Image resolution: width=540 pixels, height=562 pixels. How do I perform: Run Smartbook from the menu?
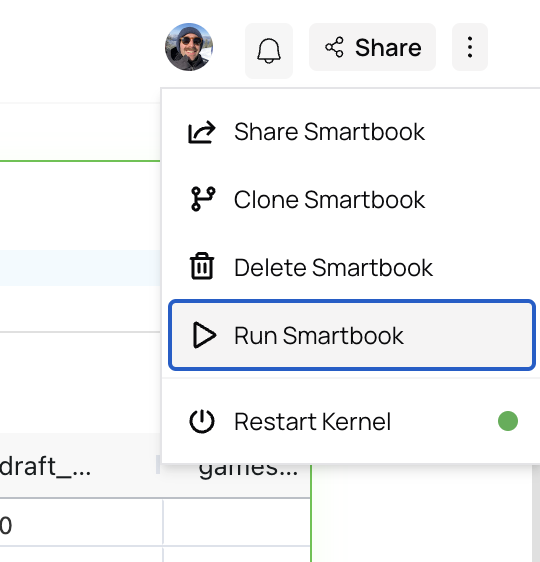352,335
